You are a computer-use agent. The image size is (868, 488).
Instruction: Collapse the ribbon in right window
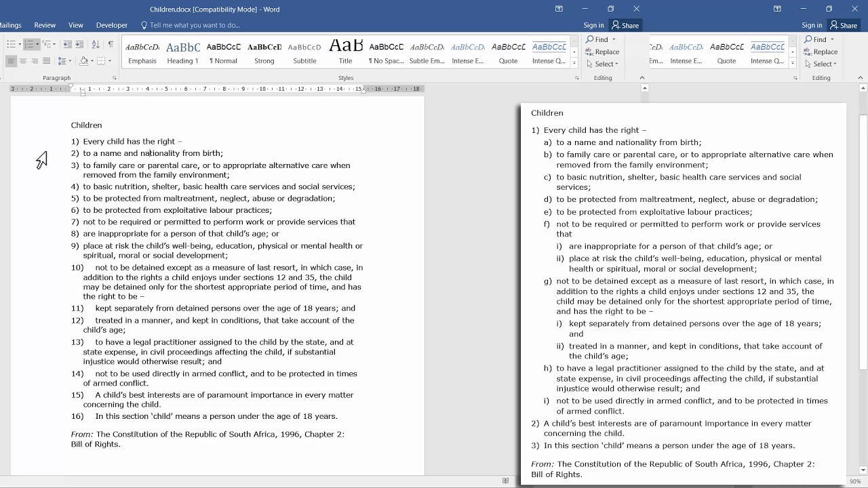(x=861, y=77)
